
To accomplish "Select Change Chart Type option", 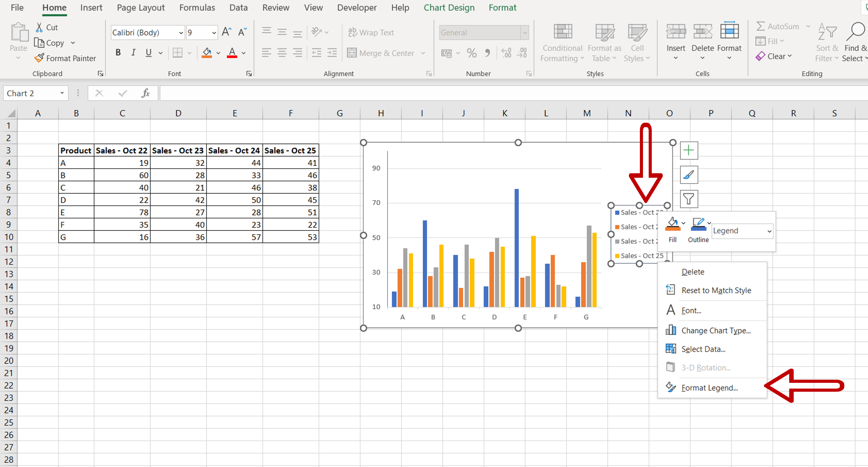I will point(716,330).
